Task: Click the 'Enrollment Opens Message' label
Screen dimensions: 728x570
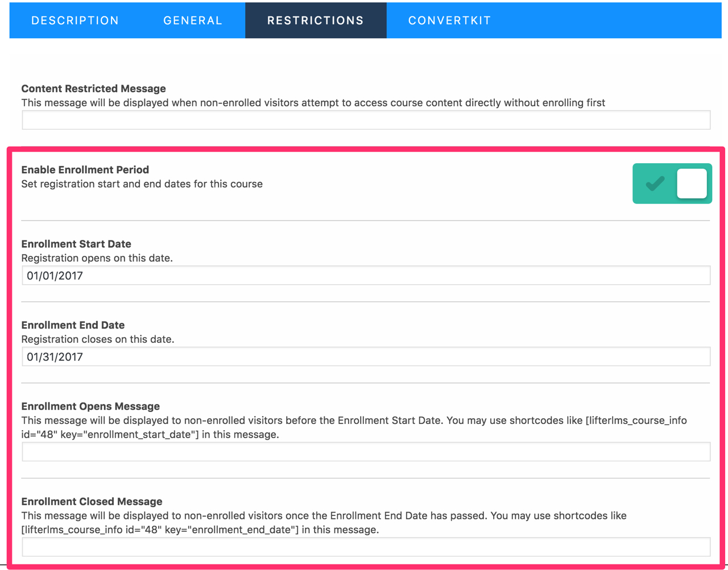Action: (90, 406)
